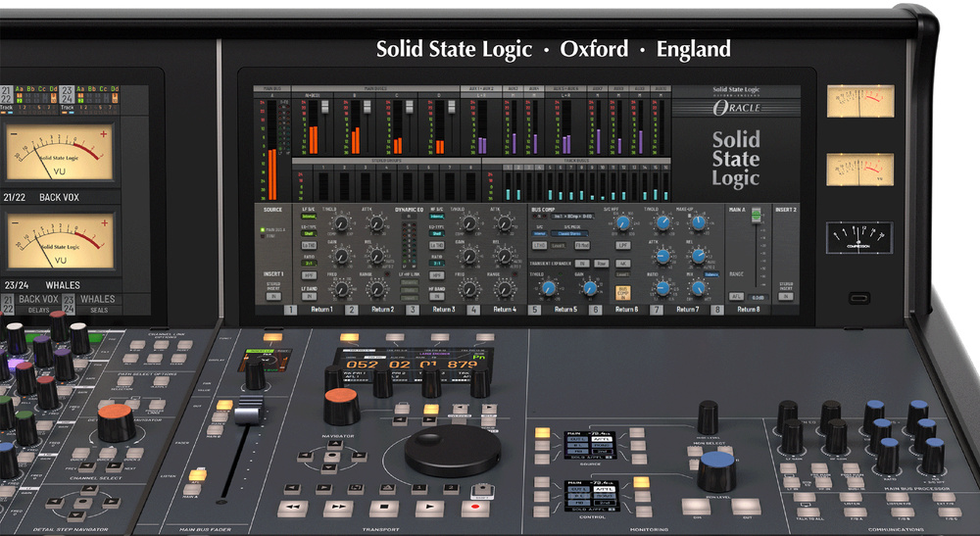The height and width of the screenshot is (536, 980).
Task: Open HF EQ-TYPE Shelf dropdown
Action: [x=437, y=233]
